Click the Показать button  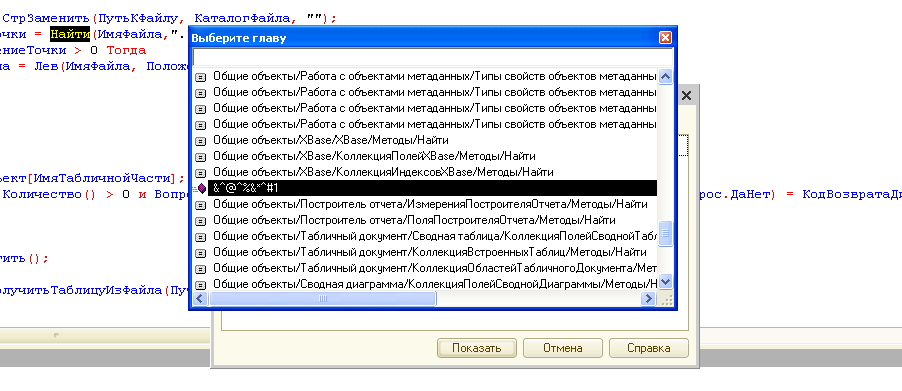[x=477, y=348]
